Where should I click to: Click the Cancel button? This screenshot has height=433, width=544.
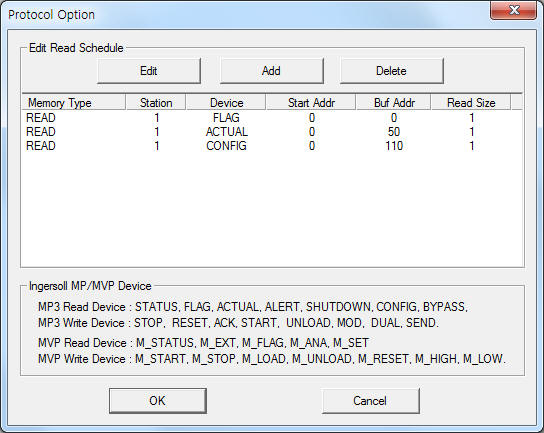[x=371, y=401]
